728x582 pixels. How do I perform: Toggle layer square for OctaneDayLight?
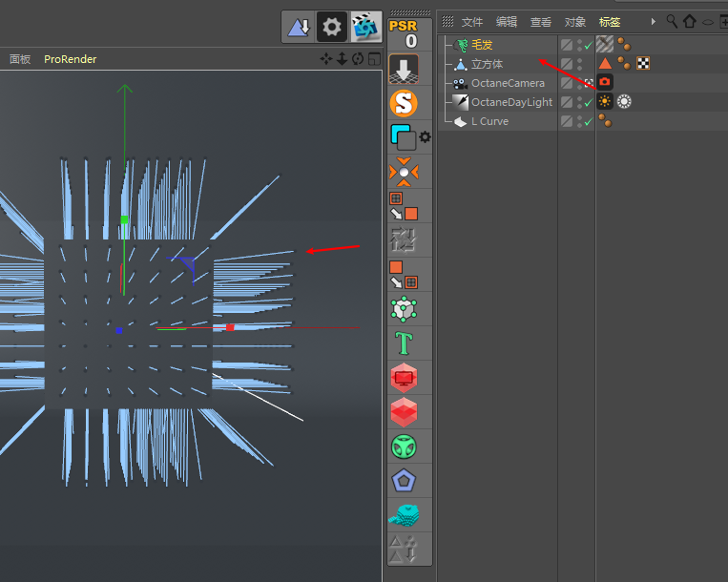(567, 102)
